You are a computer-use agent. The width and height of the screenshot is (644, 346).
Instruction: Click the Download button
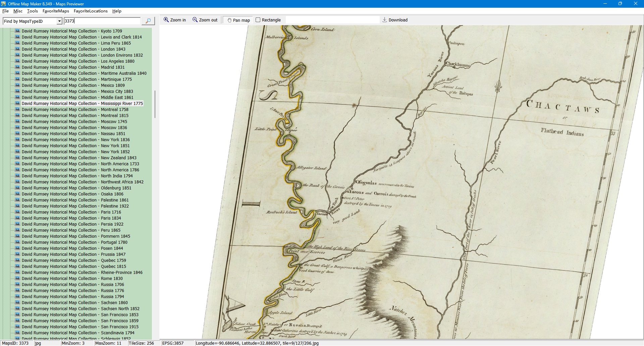(x=395, y=20)
